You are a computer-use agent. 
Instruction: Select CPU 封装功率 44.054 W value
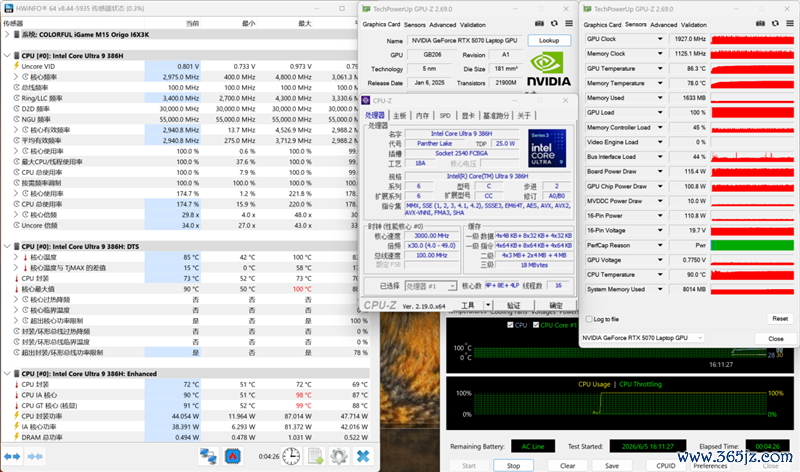[186, 416]
